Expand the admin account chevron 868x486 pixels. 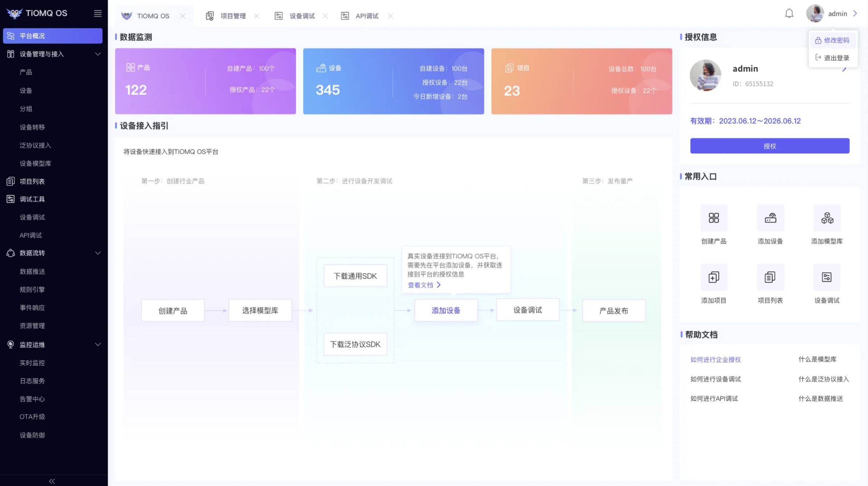pyautogui.click(x=855, y=13)
